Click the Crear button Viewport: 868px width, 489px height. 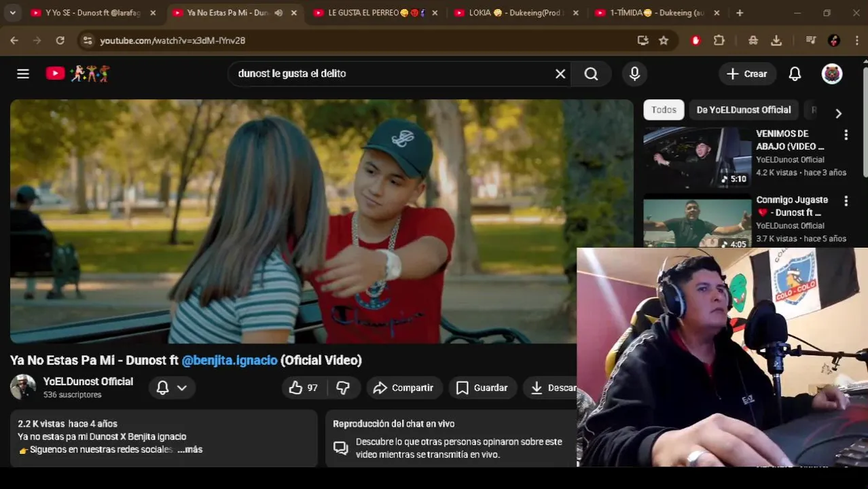[747, 73]
